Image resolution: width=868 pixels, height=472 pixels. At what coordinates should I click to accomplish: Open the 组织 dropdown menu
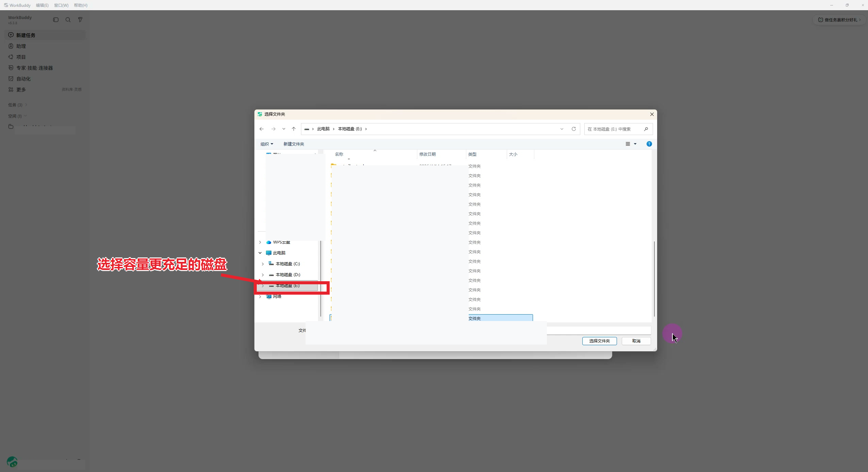(267, 144)
